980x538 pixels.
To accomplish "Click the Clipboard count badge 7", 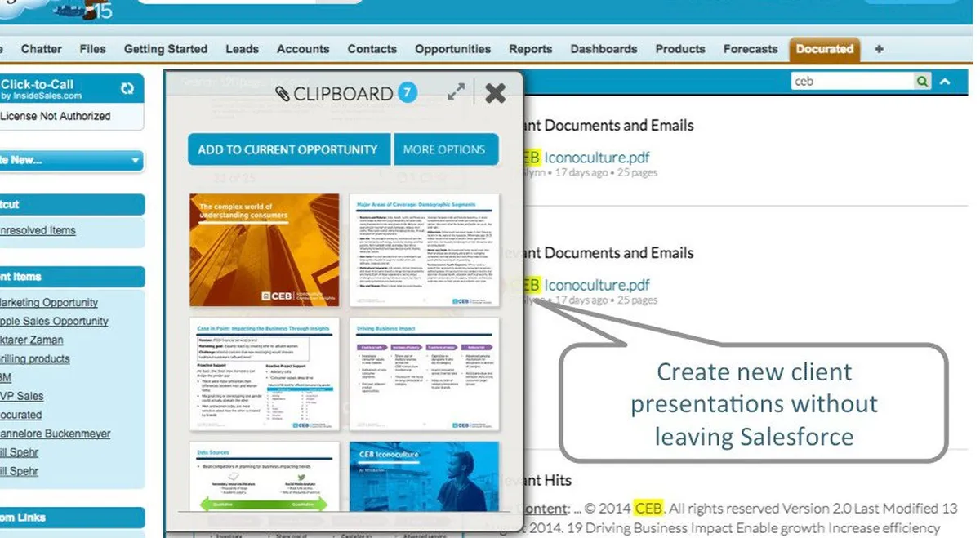I will (408, 93).
